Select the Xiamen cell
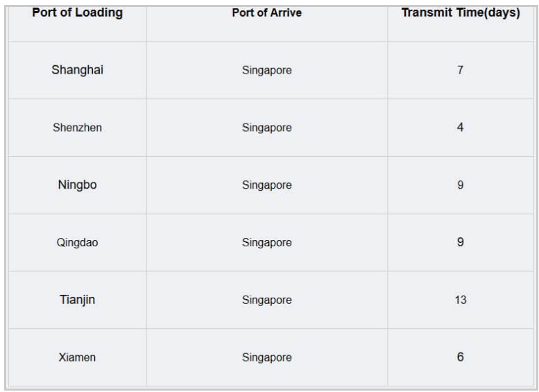 pos(77,358)
